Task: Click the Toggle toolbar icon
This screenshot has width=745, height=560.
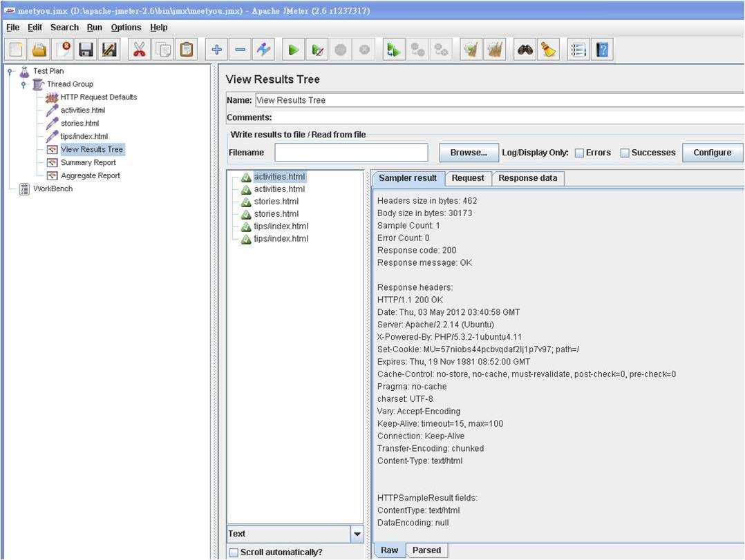Action: [x=264, y=49]
